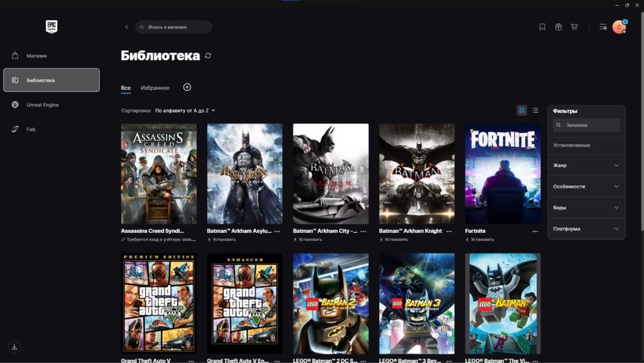
Task: Open Grand Theft Auto V Enhanced cover
Action: click(245, 304)
